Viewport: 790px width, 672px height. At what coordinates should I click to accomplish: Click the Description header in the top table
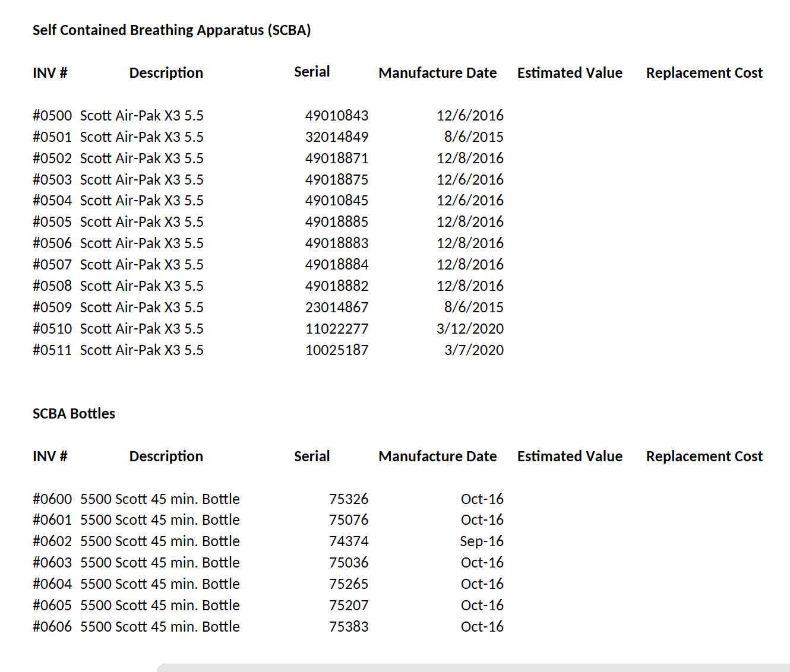(166, 73)
